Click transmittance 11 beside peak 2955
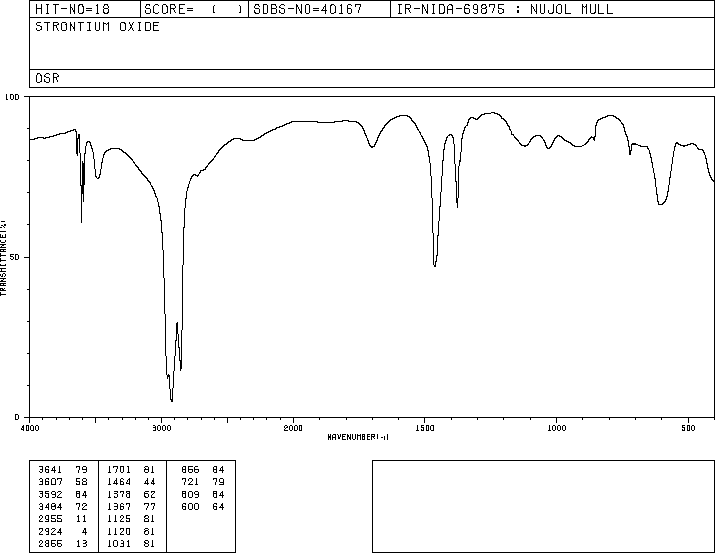The width and height of the screenshot is (715, 553). coord(81,519)
